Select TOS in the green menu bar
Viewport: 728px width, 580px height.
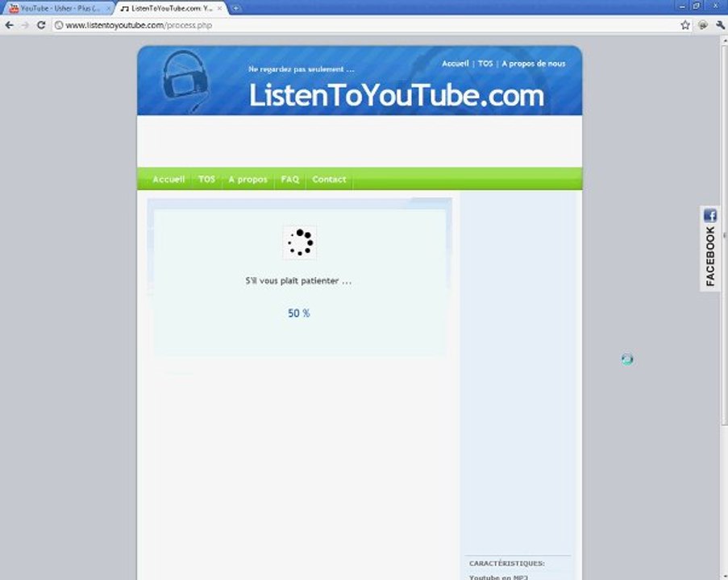[206, 179]
